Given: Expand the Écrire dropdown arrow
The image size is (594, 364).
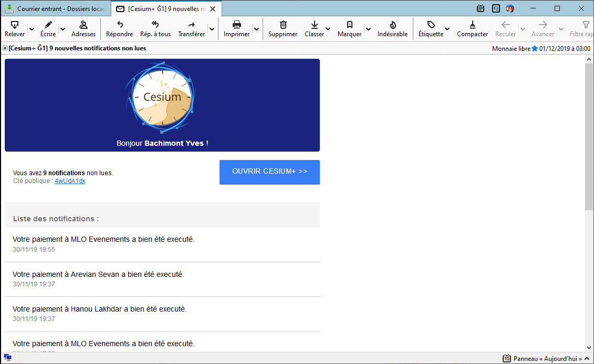Looking at the screenshot, I should pyautogui.click(x=63, y=29).
